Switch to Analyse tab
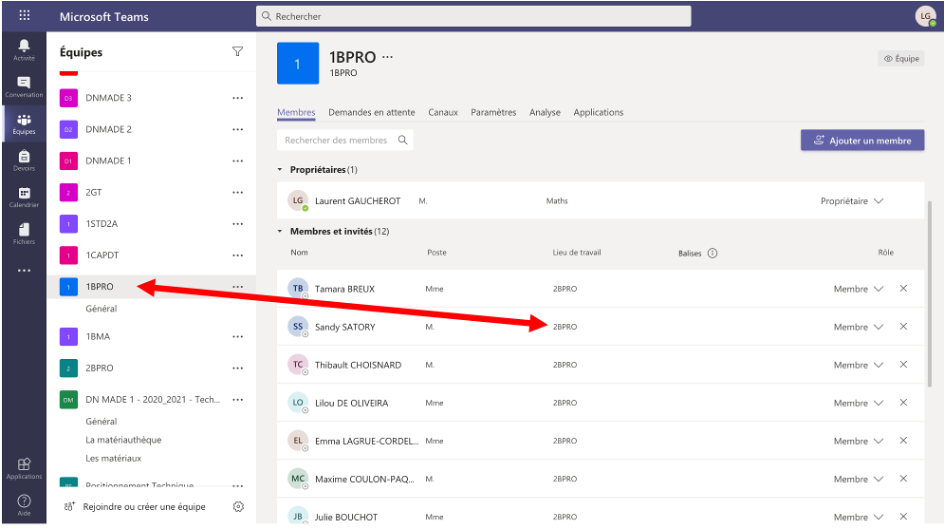The height and width of the screenshot is (529, 945). [x=545, y=113]
